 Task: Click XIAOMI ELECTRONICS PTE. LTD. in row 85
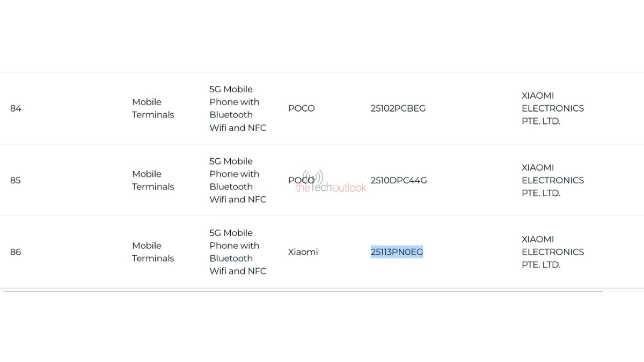pos(553,180)
